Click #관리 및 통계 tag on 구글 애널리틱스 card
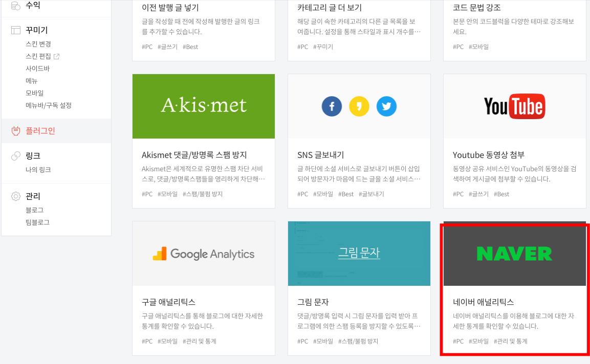 tap(200, 342)
